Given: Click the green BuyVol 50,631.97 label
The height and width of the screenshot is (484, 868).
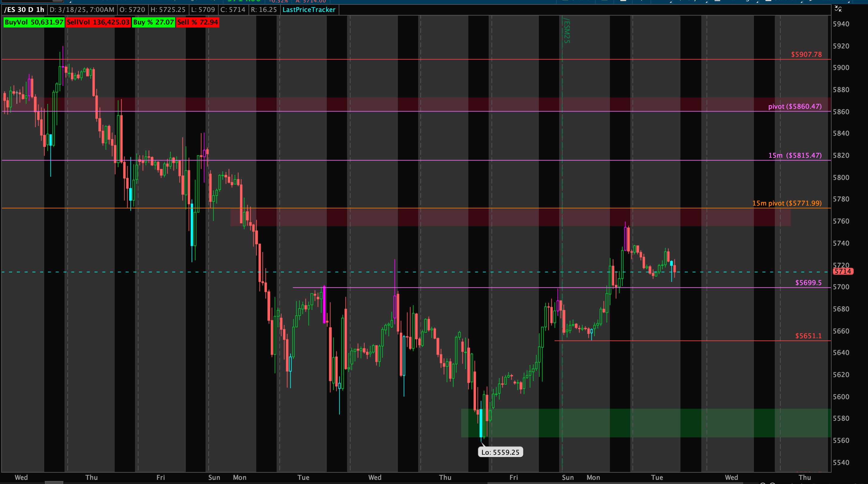Looking at the screenshot, I should click(34, 22).
